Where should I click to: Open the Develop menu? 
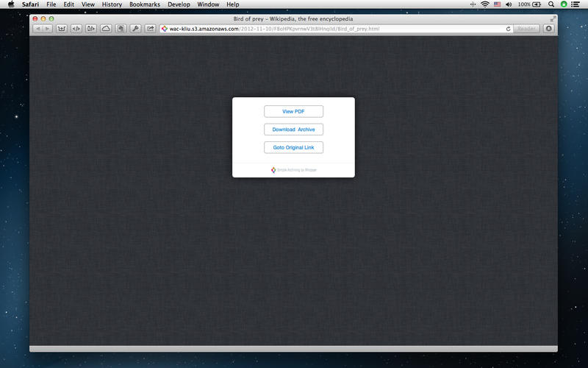tap(179, 4)
